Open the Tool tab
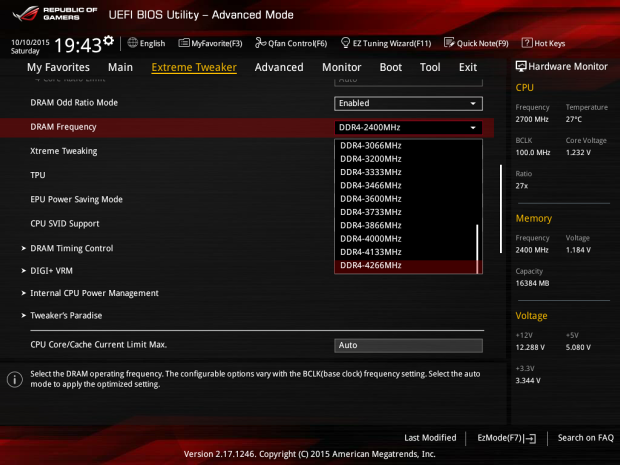This screenshot has width=620, height=465. 430,67
